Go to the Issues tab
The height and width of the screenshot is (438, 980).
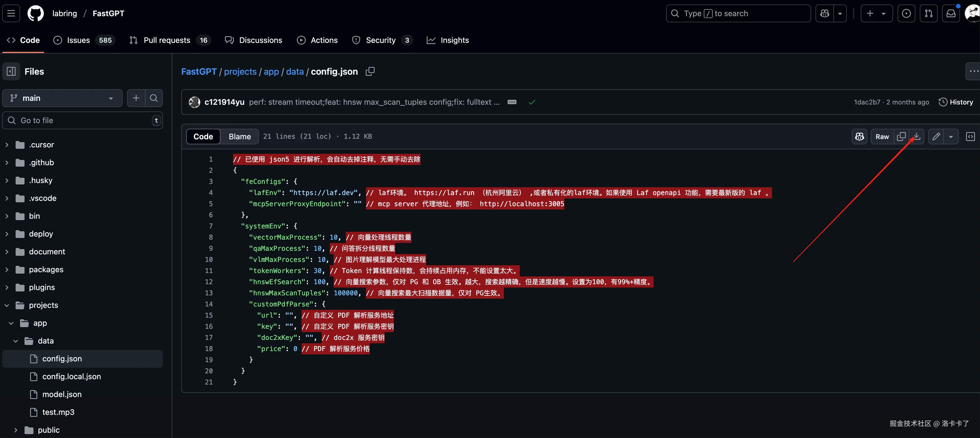pyautogui.click(x=78, y=40)
